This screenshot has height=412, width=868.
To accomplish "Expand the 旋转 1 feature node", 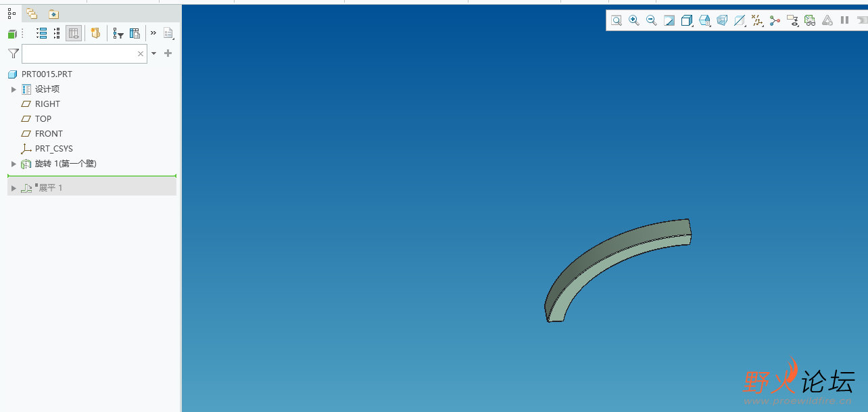I will point(14,164).
